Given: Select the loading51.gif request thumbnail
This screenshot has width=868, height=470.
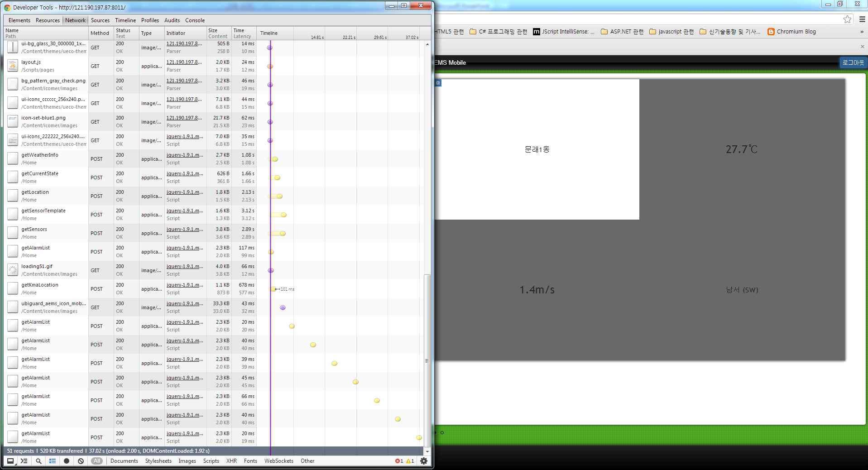Looking at the screenshot, I should pos(13,270).
